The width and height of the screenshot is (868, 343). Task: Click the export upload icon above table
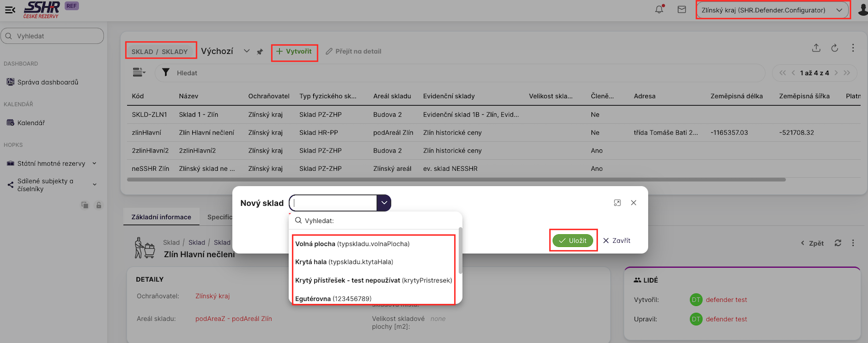click(816, 48)
